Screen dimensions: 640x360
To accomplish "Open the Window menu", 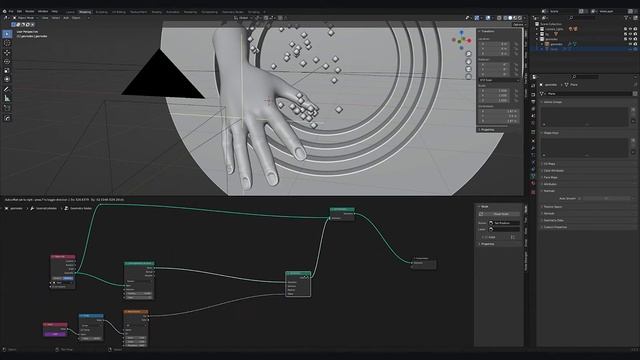I will point(43,11).
